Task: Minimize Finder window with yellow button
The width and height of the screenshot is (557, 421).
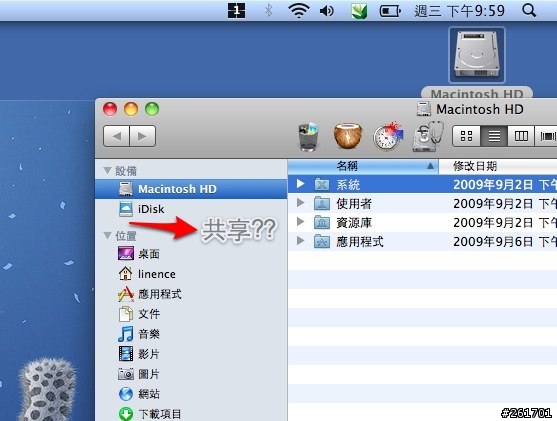Action: (131, 109)
